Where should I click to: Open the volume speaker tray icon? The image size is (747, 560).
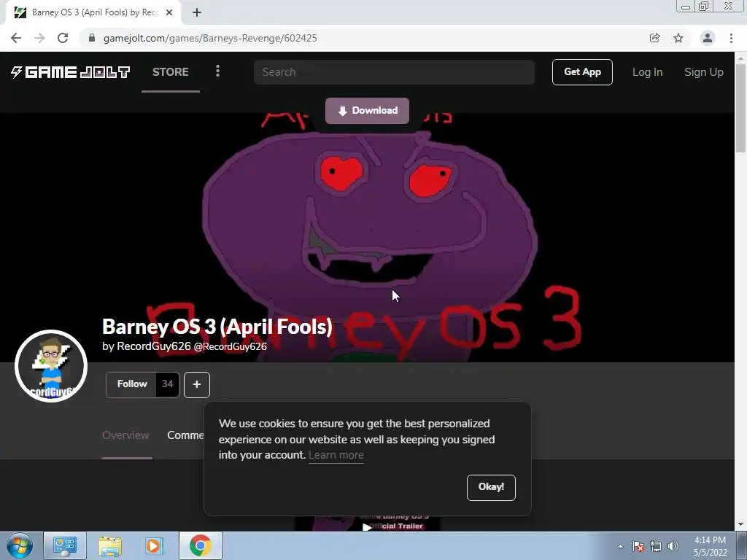click(673, 546)
